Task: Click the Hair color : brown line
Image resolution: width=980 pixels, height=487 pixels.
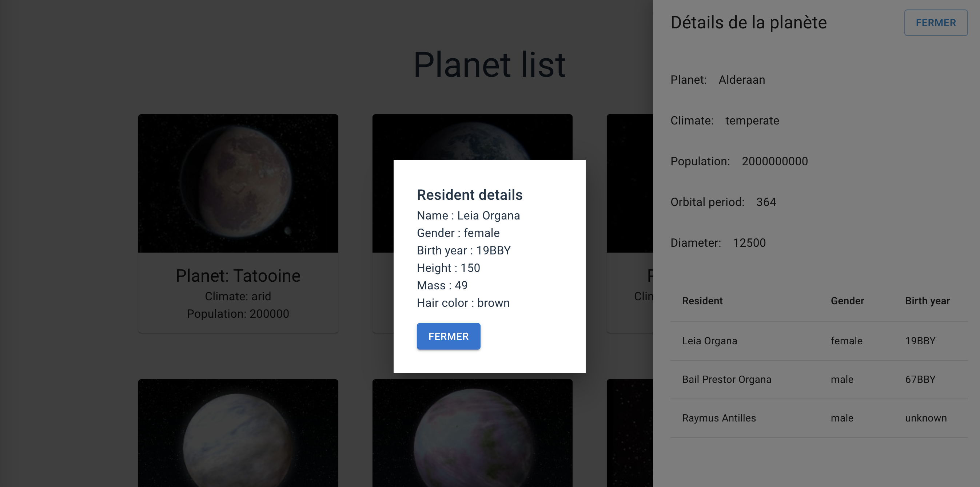Action: coord(463,303)
